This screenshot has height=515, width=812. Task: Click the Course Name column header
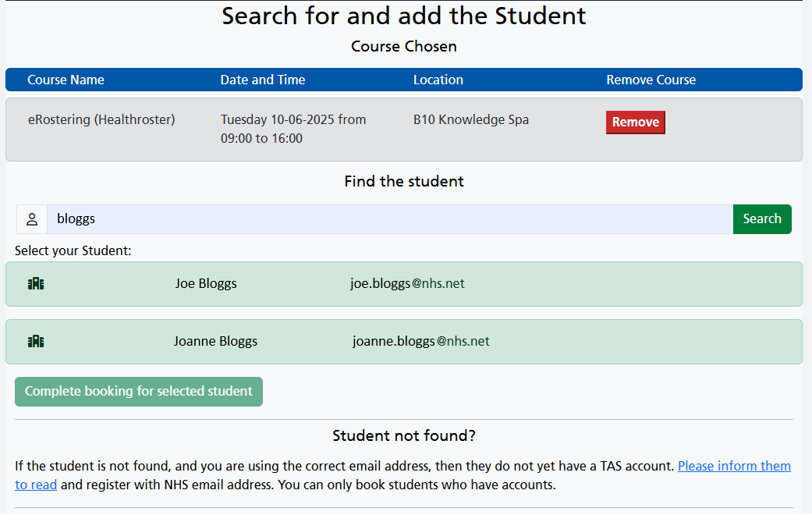pos(65,80)
